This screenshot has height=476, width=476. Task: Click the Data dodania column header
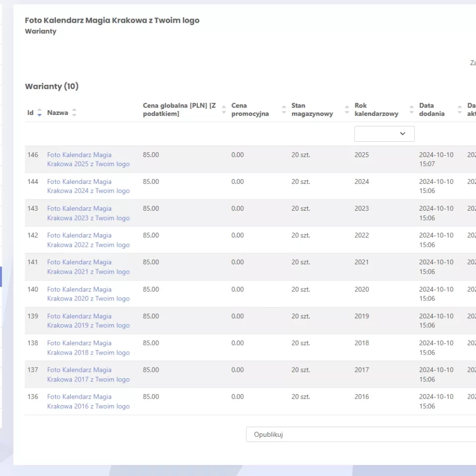tap(432, 110)
